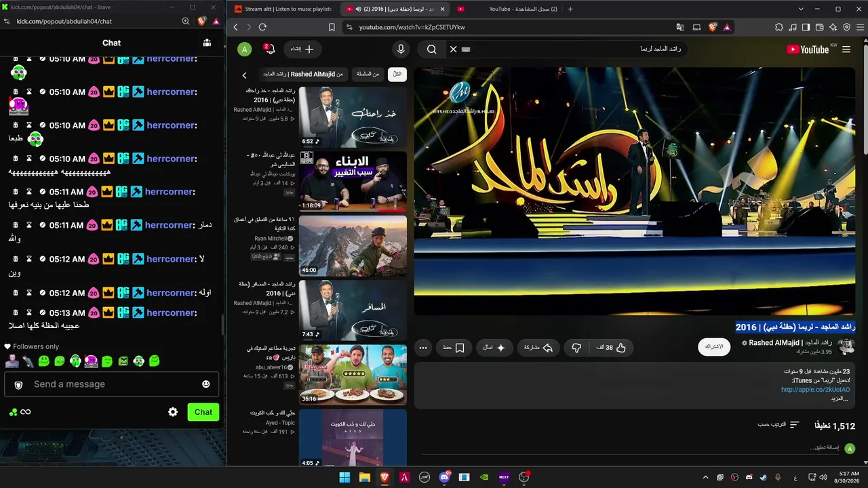Open the tab search dropdown arrow

[801, 9]
